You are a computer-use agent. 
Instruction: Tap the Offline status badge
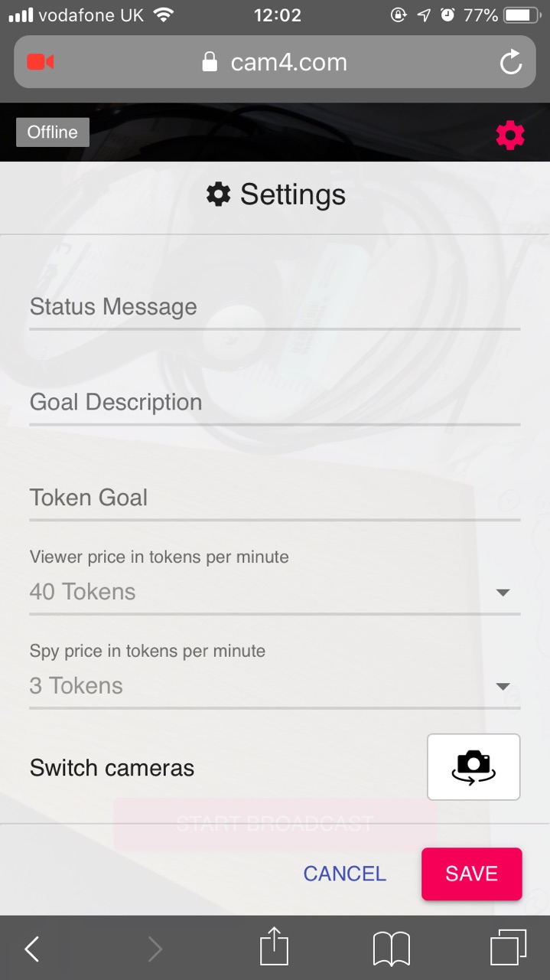coord(53,132)
